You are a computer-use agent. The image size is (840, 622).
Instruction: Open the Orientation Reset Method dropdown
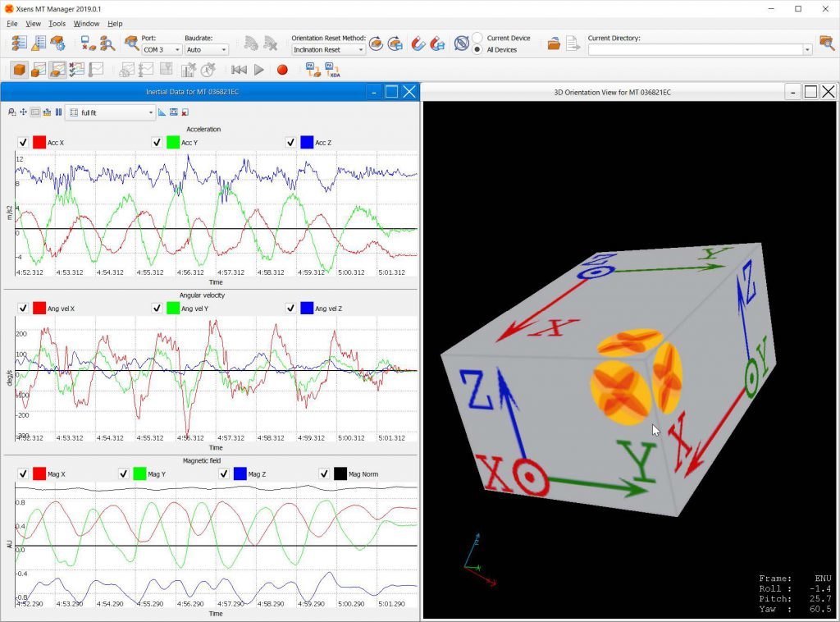328,50
